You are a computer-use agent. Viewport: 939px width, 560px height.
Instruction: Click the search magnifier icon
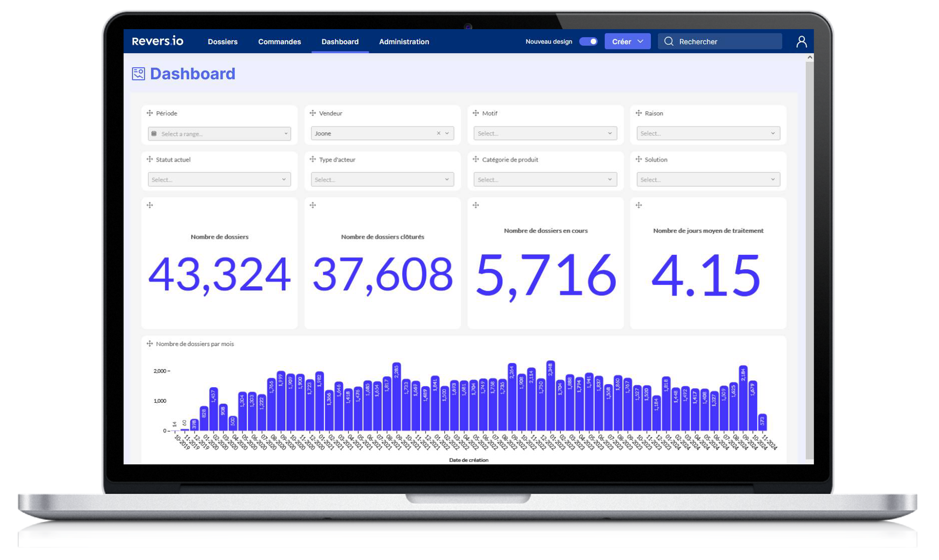[668, 42]
